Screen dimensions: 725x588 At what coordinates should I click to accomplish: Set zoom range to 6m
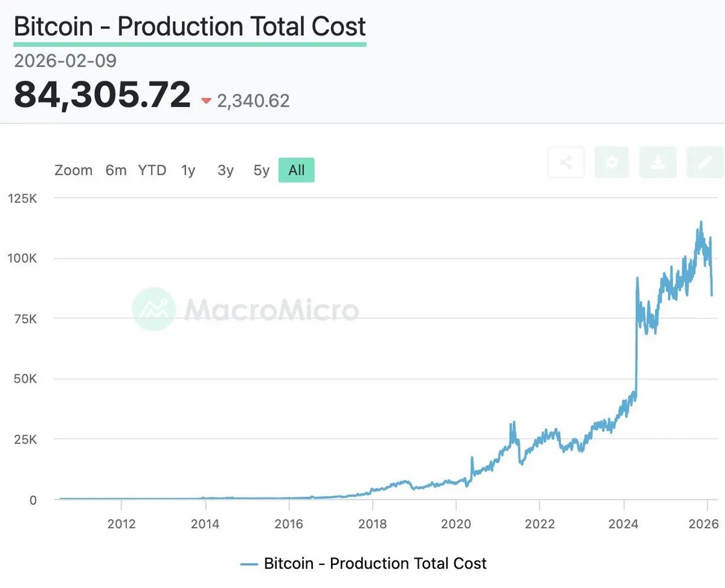(116, 170)
